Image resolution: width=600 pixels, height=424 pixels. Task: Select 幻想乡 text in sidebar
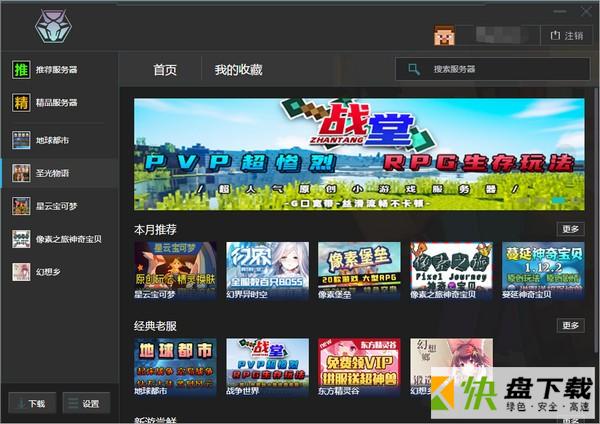[x=48, y=272]
